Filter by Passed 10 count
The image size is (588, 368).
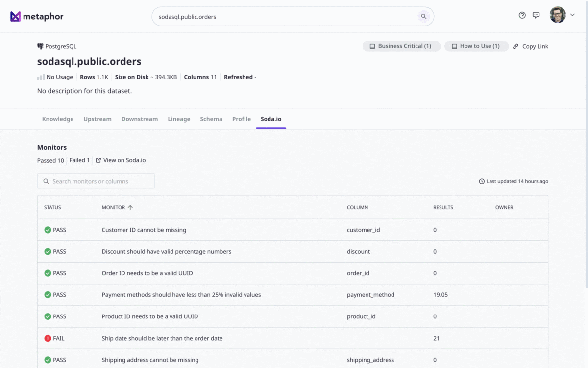click(x=50, y=160)
